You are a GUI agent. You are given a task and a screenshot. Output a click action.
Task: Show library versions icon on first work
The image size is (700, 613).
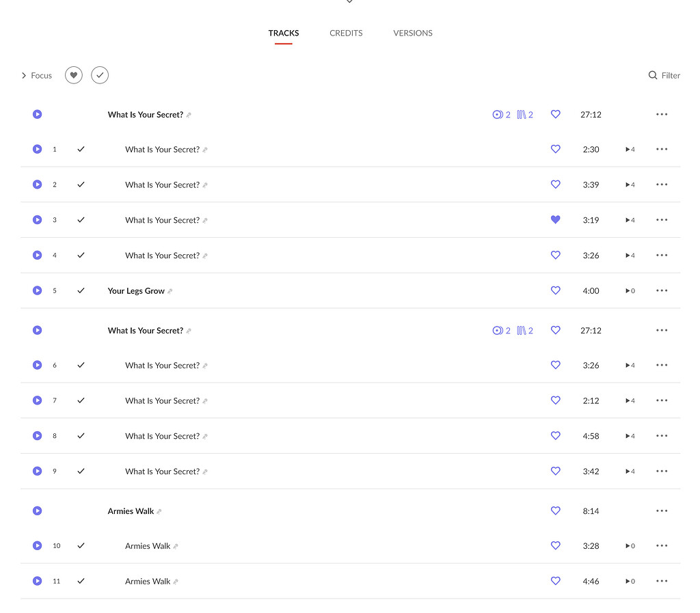pos(524,115)
